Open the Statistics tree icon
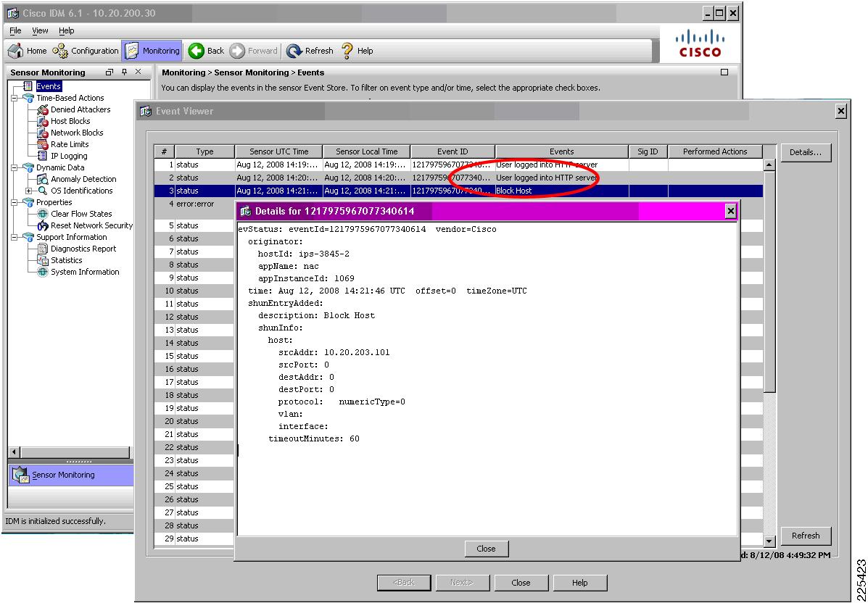The height and width of the screenshot is (603, 868). point(43,261)
